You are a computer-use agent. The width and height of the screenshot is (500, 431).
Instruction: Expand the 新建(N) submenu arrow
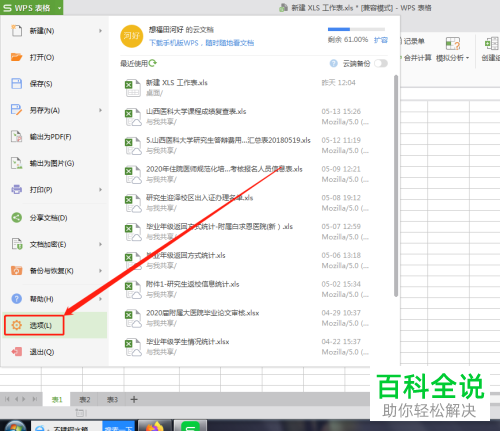click(x=100, y=31)
